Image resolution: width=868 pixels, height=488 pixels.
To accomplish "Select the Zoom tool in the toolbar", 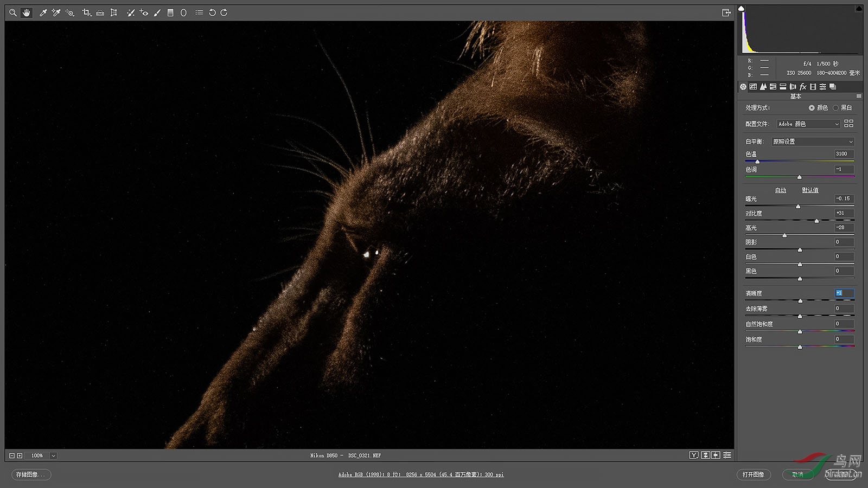I will coord(13,12).
